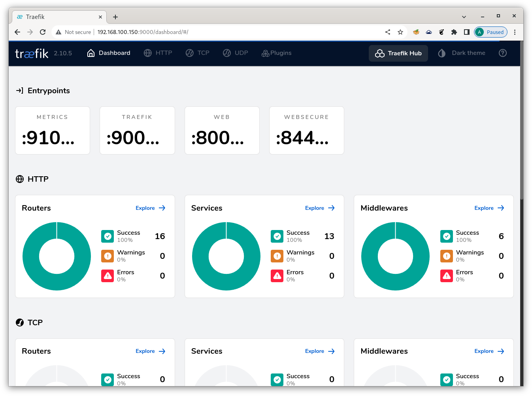Go to the TCP navigation tab
Image resolution: width=532 pixels, height=396 pixels.
pos(197,53)
